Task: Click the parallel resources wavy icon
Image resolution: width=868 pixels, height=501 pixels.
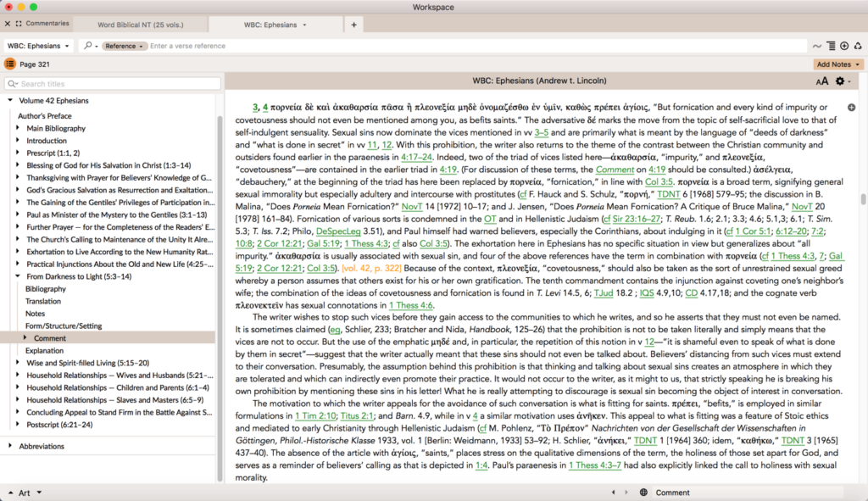Action: click(x=817, y=46)
